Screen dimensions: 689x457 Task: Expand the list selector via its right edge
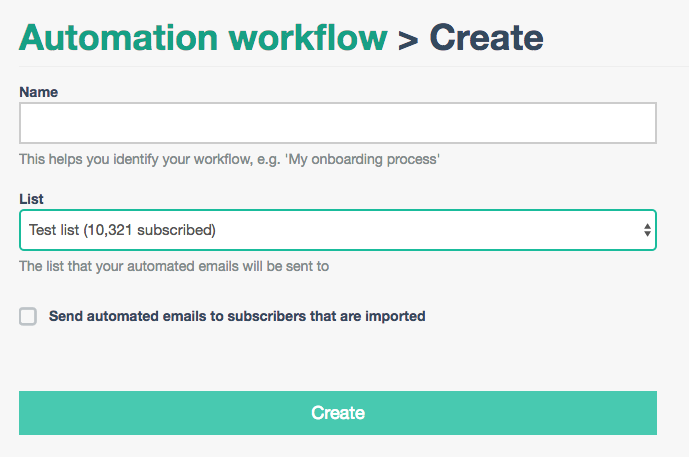point(640,230)
